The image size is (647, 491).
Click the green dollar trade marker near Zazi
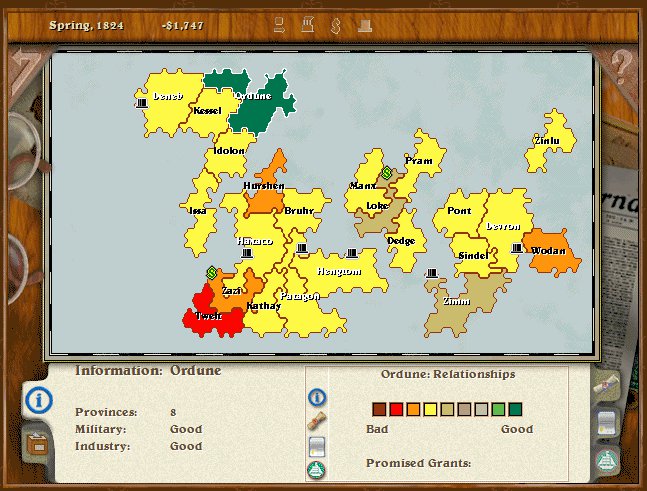tap(212, 273)
